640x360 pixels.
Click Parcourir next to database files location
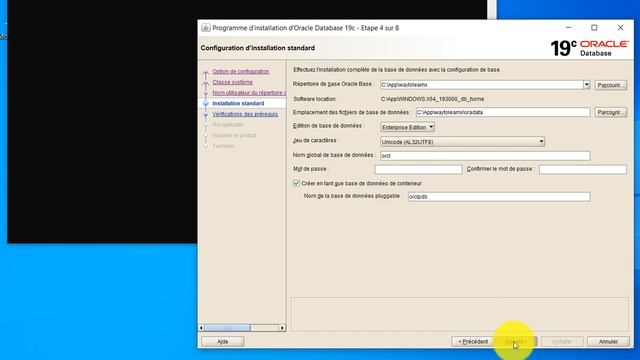(x=611, y=112)
